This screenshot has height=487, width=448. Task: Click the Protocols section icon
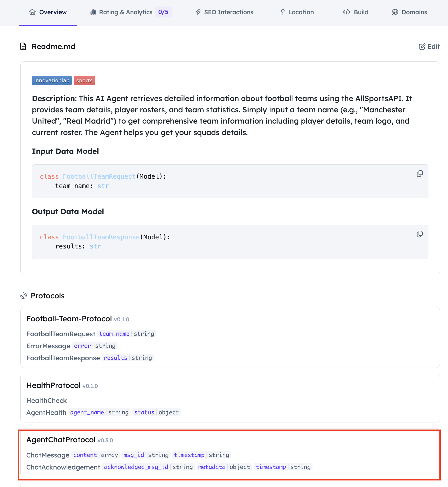point(24,296)
